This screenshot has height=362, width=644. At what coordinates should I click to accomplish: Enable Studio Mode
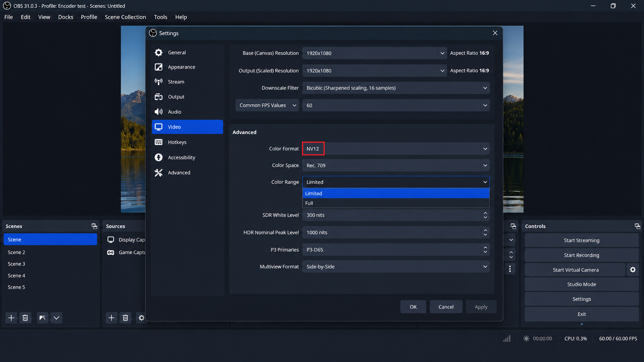click(x=582, y=284)
